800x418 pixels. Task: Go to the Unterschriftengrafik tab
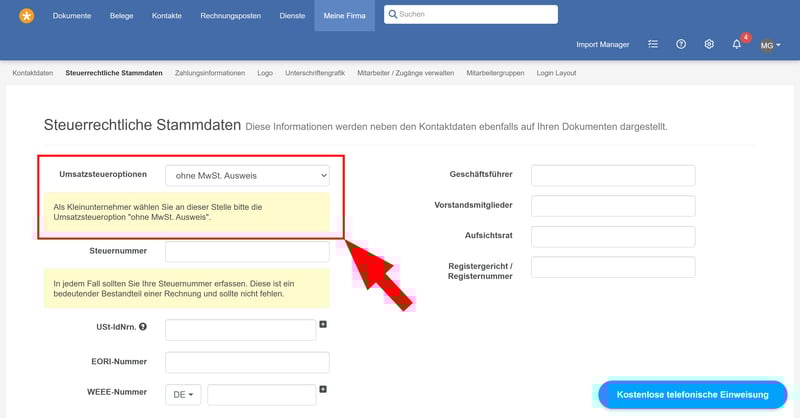315,73
